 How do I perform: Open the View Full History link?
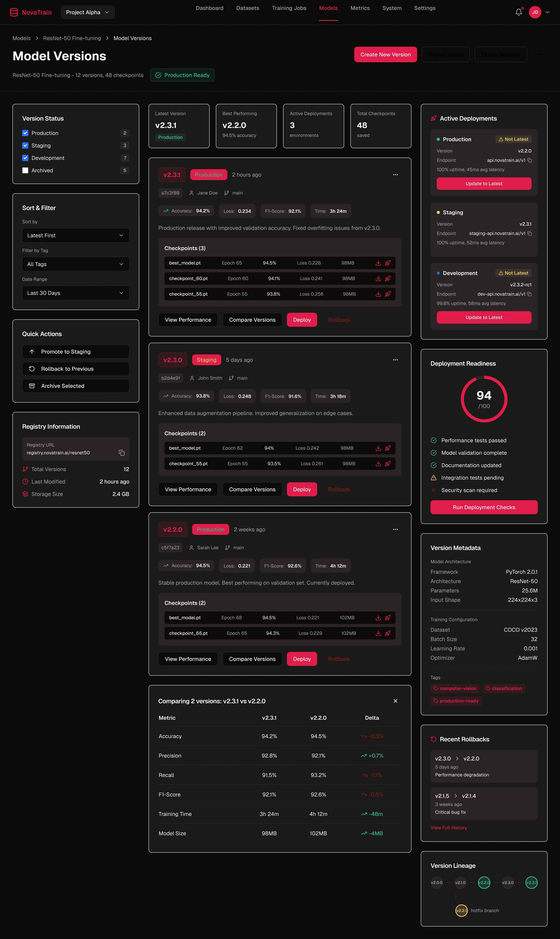tap(448, 828)
